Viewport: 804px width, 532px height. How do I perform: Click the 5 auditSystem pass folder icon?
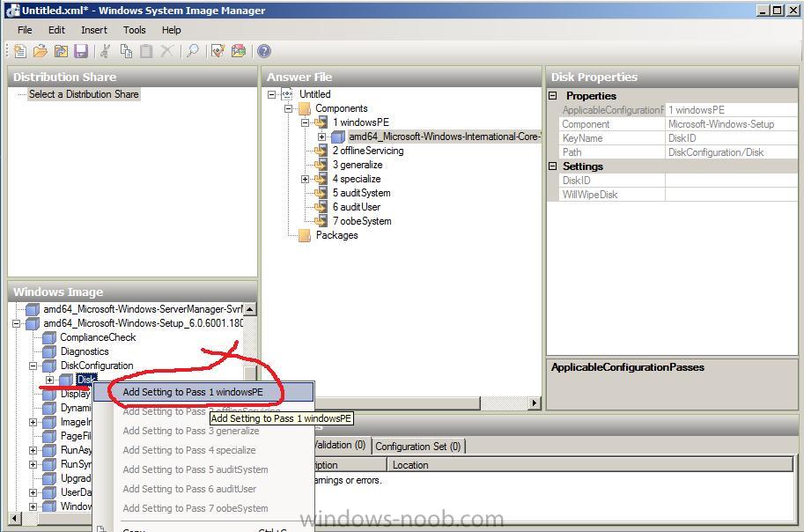(321, 193)
